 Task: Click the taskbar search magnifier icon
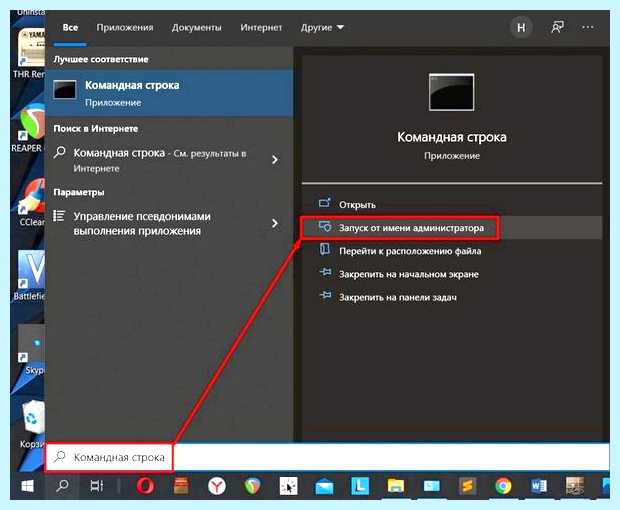click(x=62, y=486)
